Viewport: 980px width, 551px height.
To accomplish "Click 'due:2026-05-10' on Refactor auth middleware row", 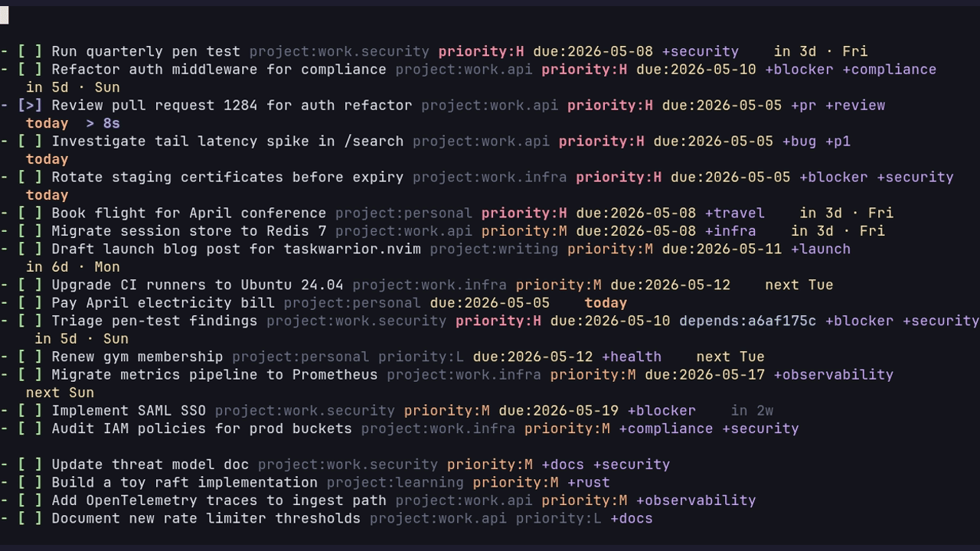I will point(696,70).
